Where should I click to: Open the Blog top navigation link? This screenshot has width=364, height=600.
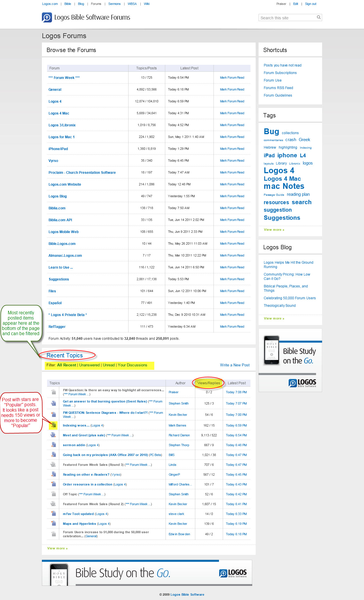pos(81,4)
